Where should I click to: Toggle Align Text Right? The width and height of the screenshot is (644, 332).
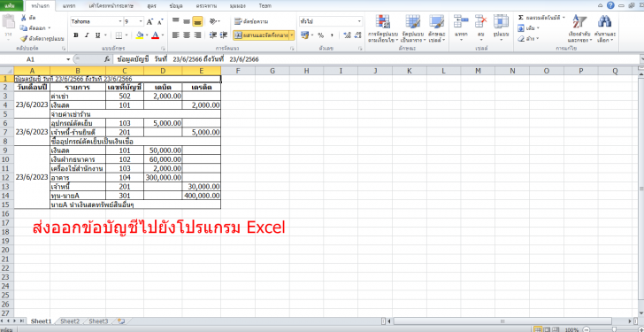point(197,35)
